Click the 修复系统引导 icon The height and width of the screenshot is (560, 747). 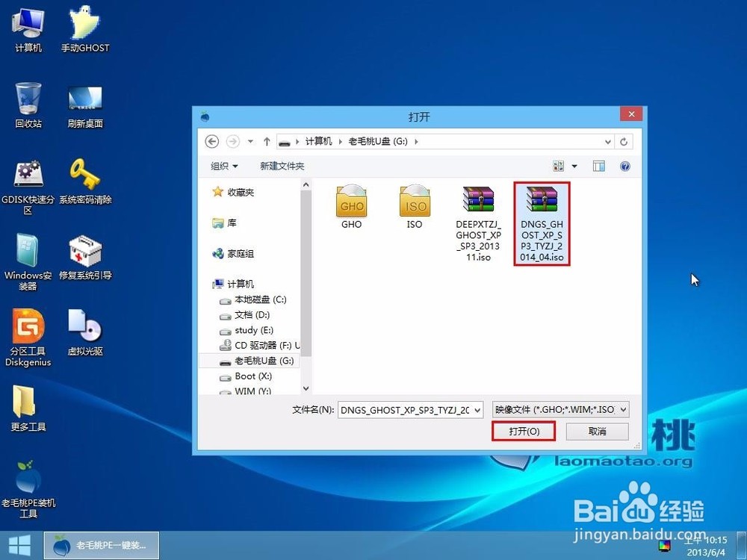85,257
